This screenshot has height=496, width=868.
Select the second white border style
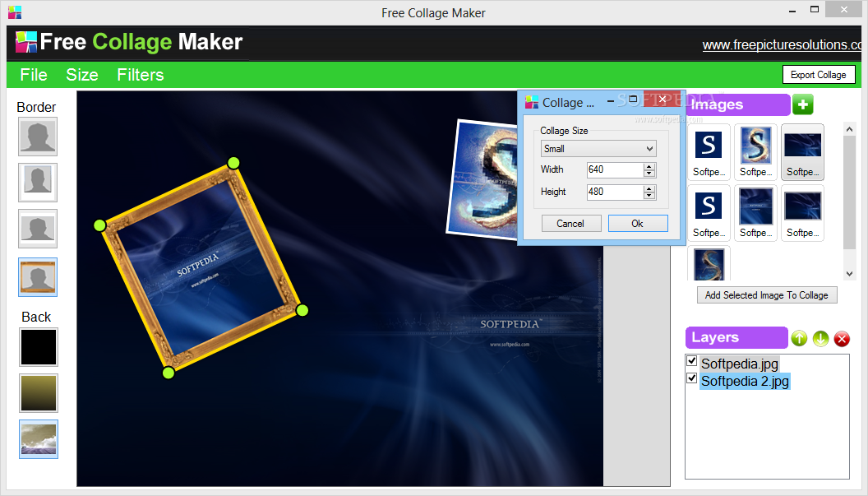pos(38,183)
